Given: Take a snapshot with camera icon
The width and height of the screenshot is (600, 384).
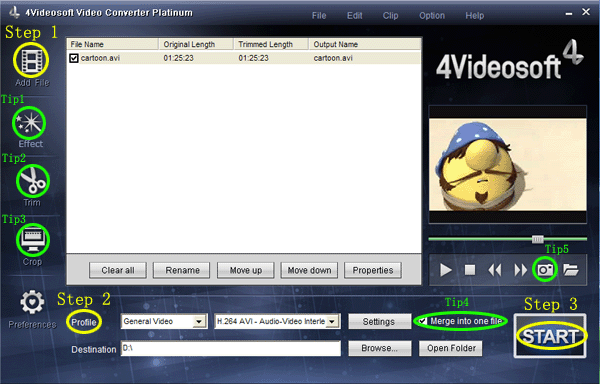Looking at the screenshot, I should [x=545, y=270].
